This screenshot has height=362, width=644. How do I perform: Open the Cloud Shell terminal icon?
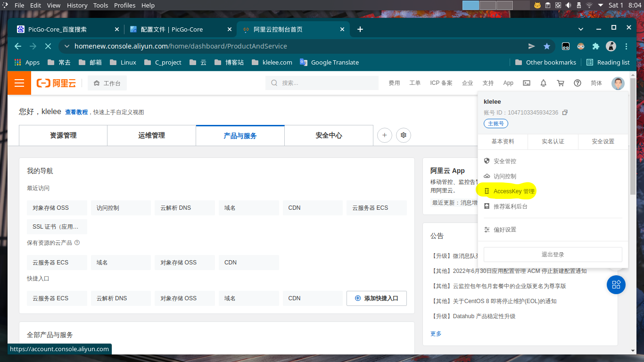(x=527, y=83)
